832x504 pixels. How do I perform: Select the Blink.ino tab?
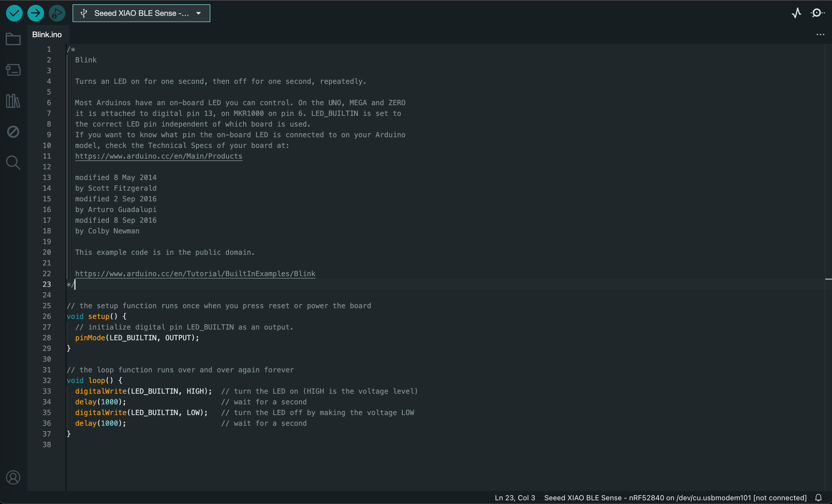(47, 34)
